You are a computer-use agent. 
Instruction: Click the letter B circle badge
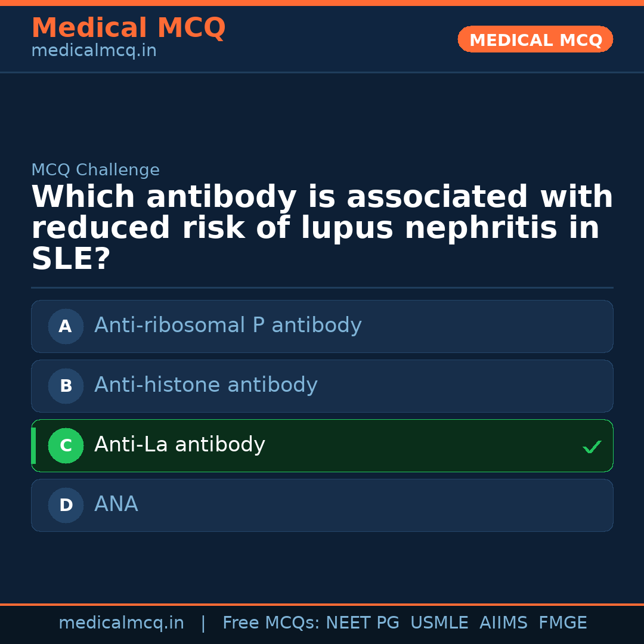tap(66, 386)
